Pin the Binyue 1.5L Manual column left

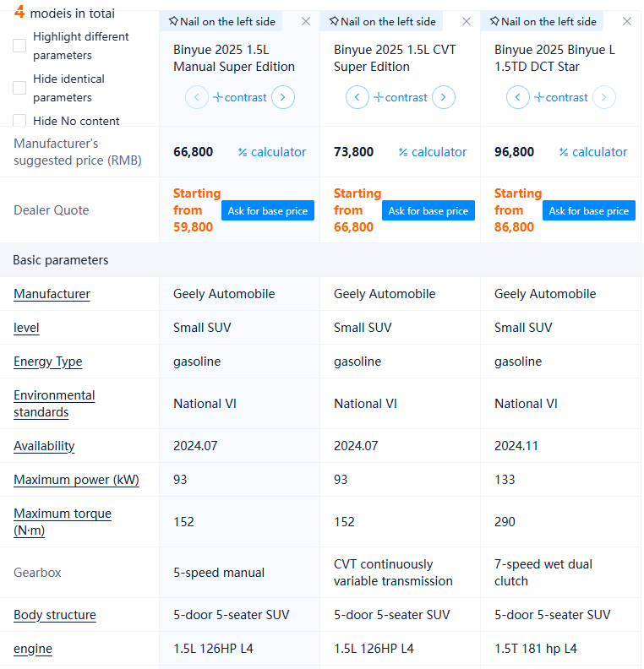click(221, 21)
